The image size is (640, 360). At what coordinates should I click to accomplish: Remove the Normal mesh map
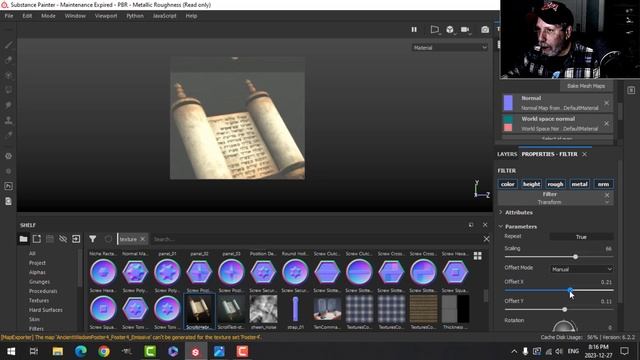pyautogui.click(x=607, y=103)
